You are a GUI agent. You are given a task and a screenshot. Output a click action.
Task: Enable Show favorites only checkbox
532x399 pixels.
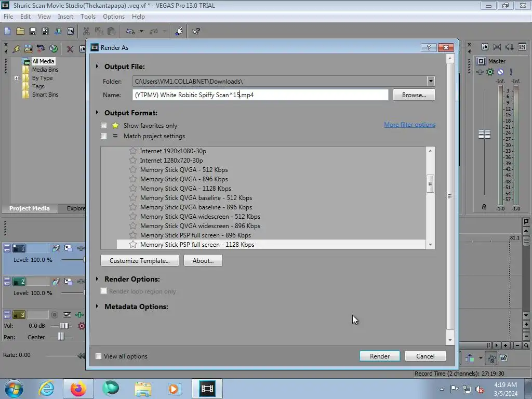(104, 126)
